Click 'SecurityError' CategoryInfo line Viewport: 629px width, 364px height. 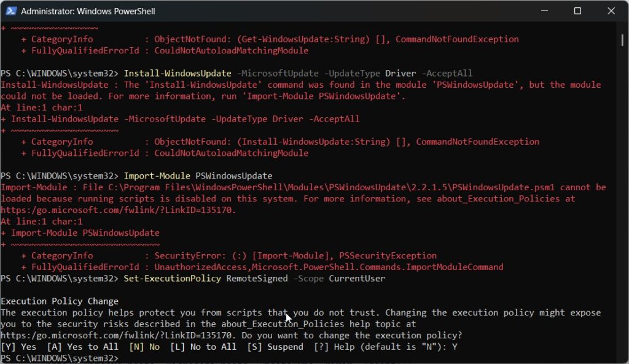[x=229, y=256]
